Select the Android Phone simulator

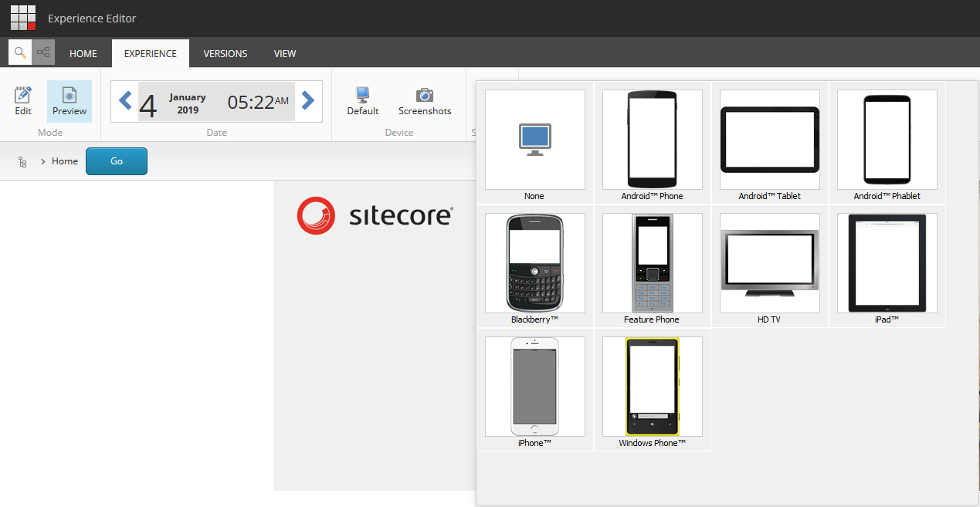point(653,143)
